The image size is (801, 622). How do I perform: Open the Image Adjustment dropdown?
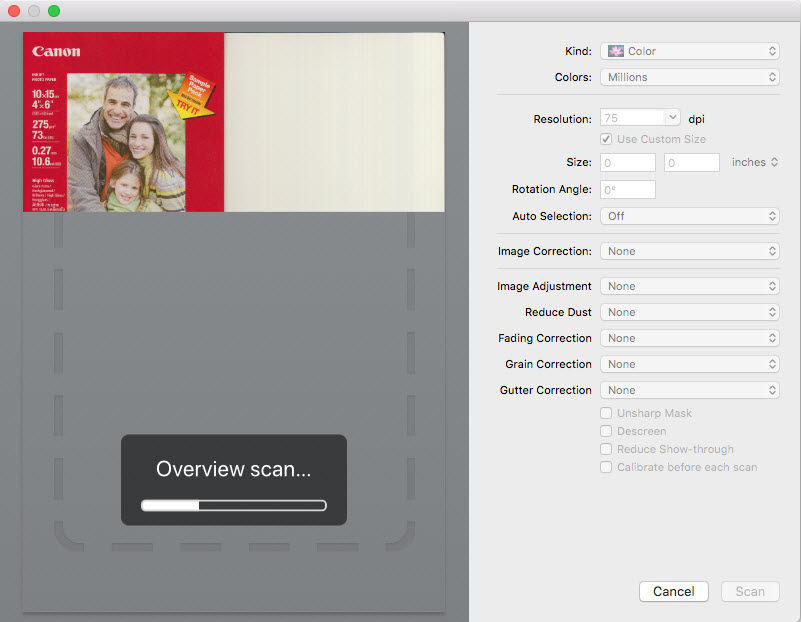click(x=690, y=286)
